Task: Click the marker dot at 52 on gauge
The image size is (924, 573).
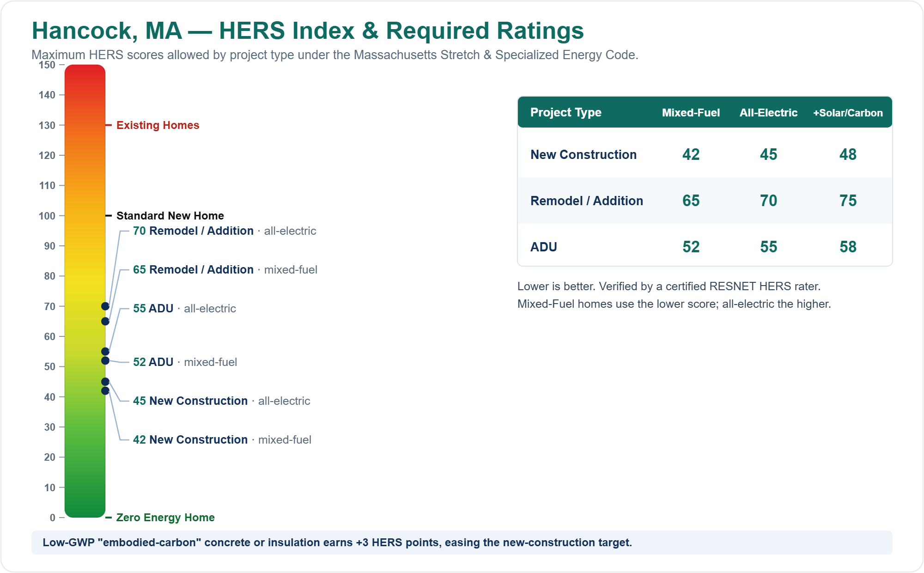Action: 105,360
